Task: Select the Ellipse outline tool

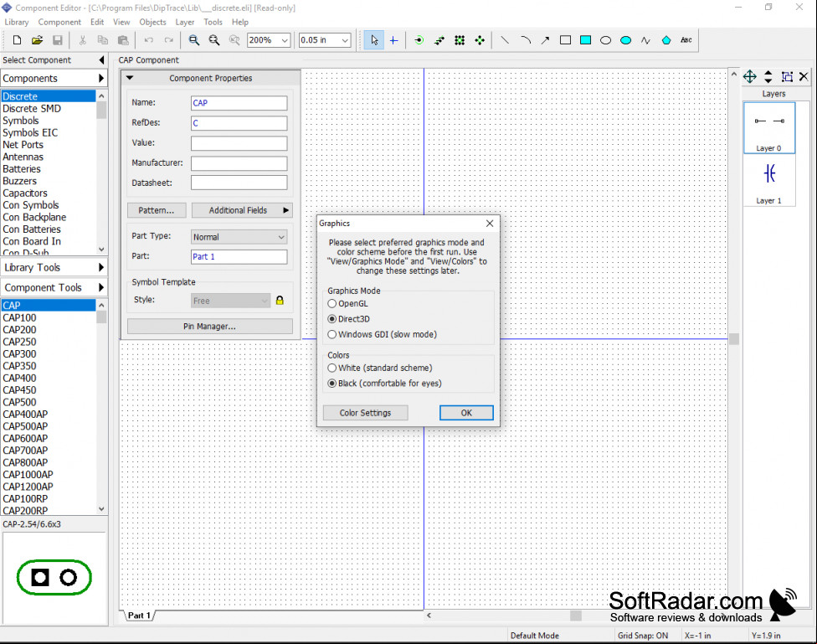Action: tap(605, 40)
